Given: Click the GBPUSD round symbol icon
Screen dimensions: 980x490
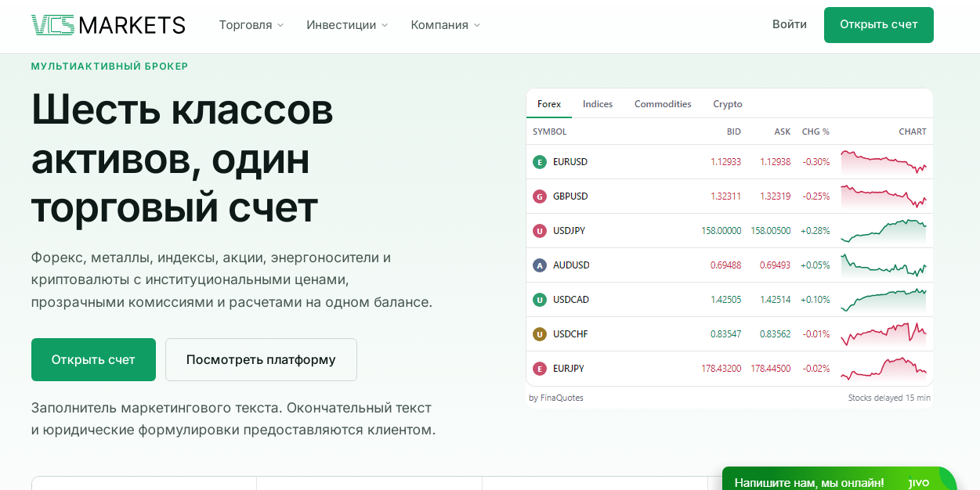Looking at the screenshot, I should pos(539,196).
